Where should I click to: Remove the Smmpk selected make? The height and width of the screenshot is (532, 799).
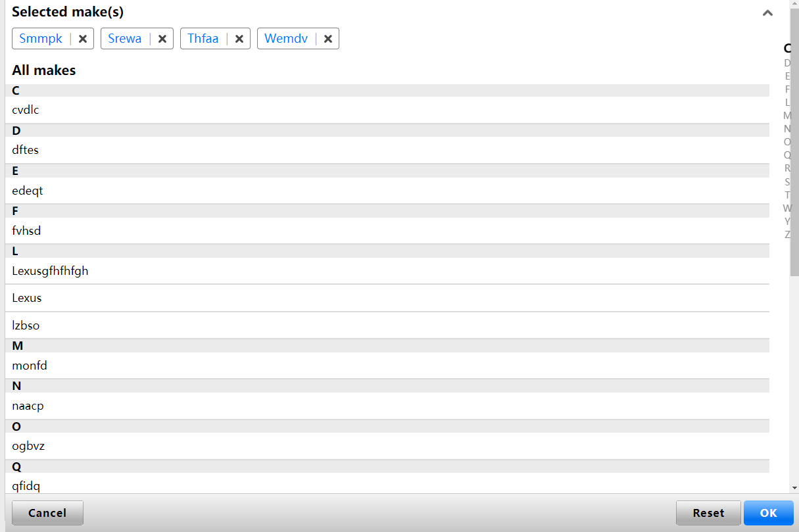click(x=83, y=39)
